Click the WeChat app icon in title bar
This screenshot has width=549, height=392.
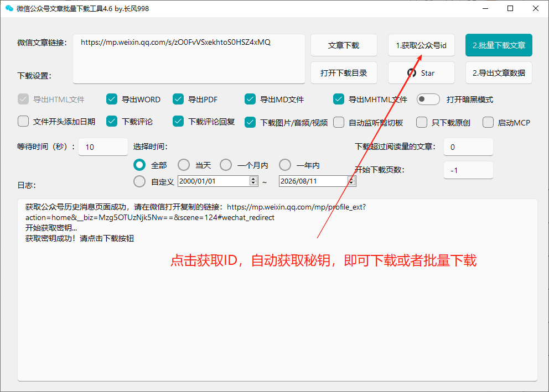coord(9,8)
